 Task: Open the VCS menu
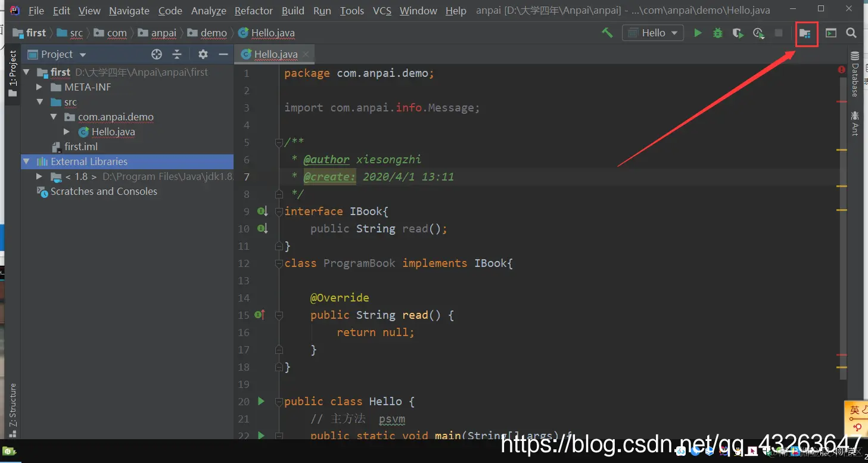[382, 11]
